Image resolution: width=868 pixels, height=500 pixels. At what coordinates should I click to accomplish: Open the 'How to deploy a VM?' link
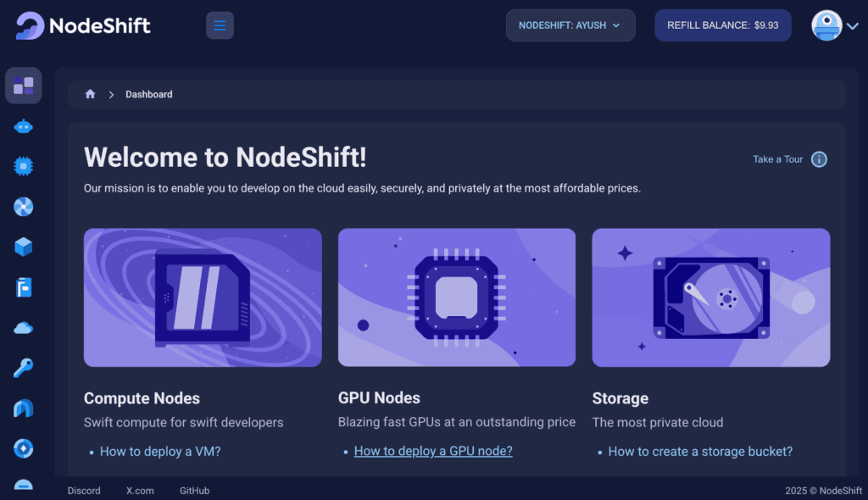(160, 452)
